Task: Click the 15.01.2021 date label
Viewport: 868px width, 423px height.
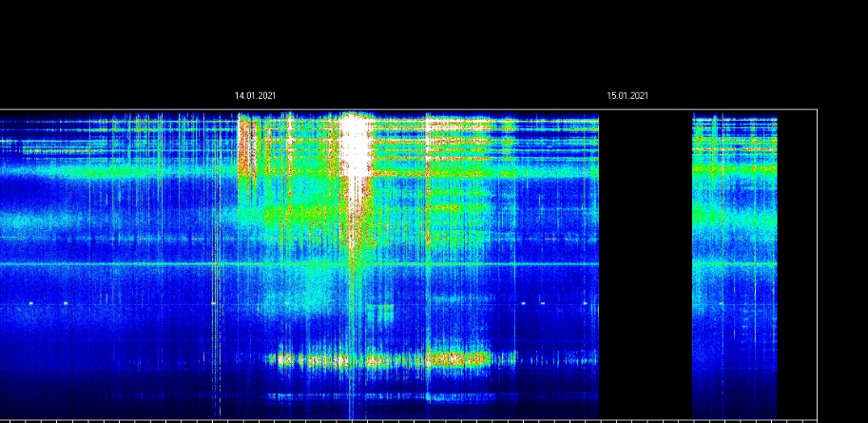Action: pos(627,96)
